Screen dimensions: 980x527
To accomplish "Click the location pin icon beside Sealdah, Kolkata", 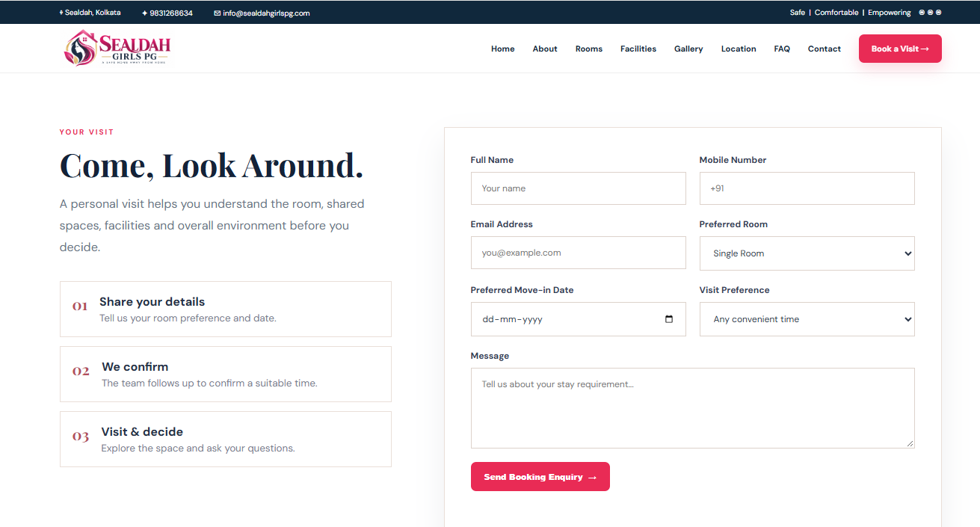I will click(61, 13).
